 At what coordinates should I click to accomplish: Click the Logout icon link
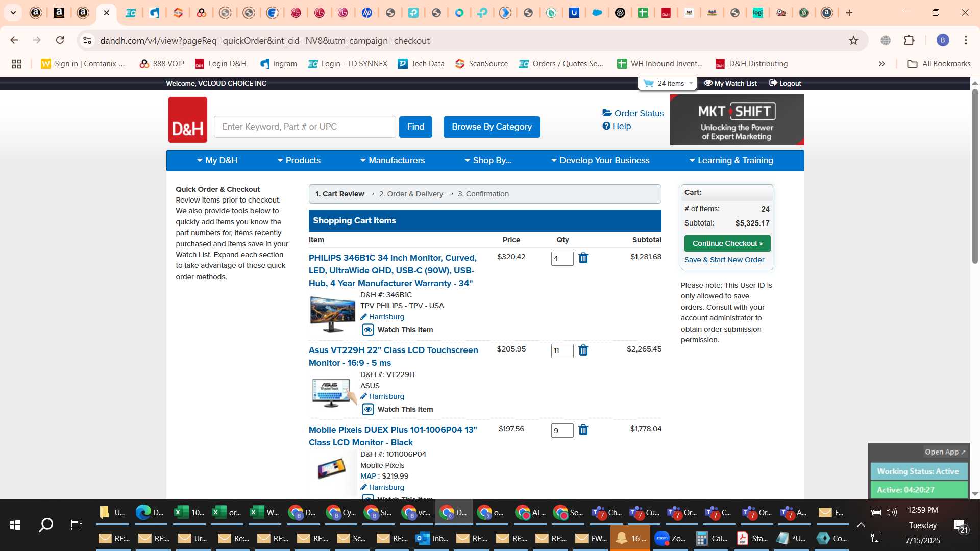[785, 83]
